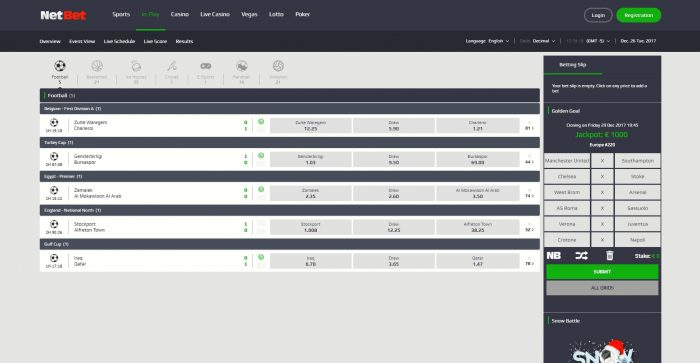Viewport: 700px width, 363px height.
Task: Collapse the Belgium First Division A section
Action: point(290,108)
